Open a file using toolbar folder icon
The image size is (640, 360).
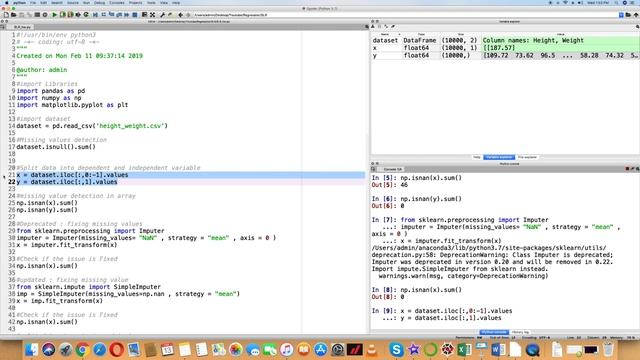pos(13,15)
